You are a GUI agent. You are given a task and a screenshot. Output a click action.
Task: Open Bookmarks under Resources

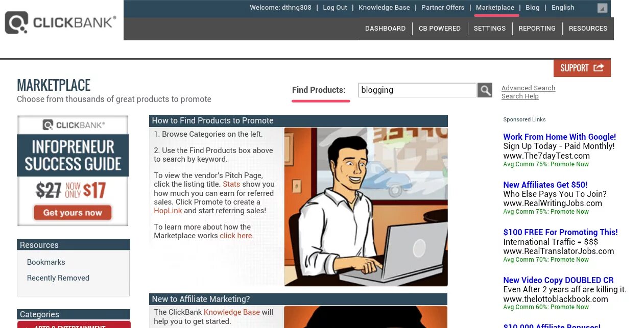(46, 262)
